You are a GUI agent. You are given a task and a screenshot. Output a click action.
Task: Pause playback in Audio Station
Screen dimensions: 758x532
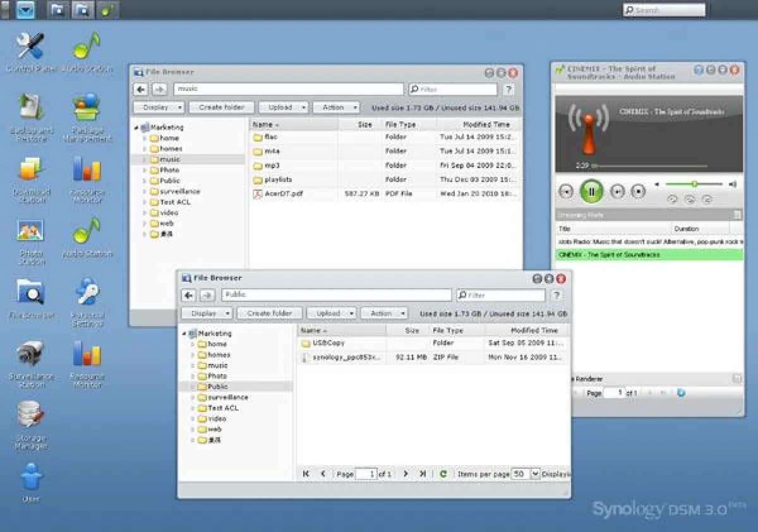pos(591,191)
